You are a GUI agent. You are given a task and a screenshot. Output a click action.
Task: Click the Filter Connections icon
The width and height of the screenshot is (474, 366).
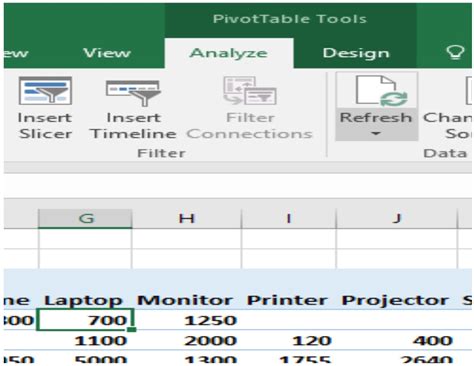(250, 91)
